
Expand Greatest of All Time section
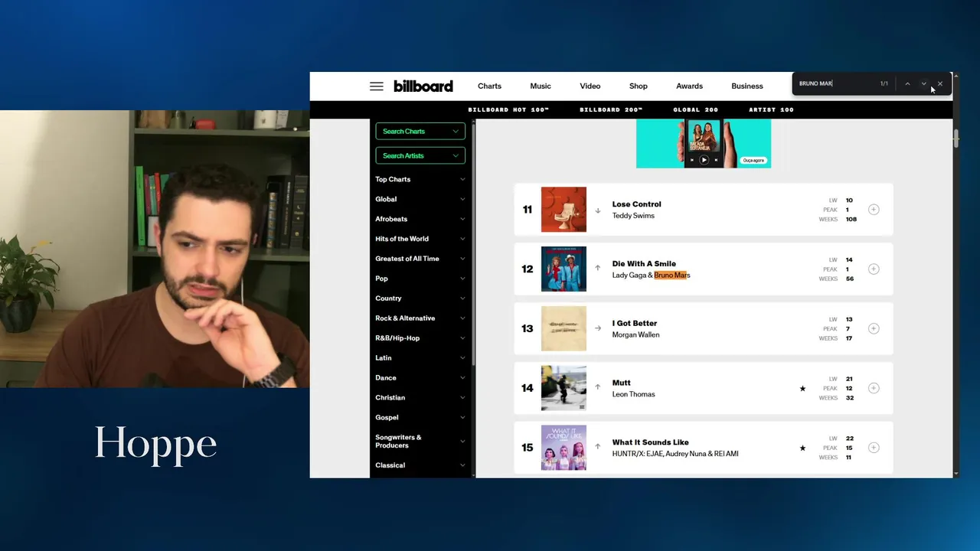click(x=420, y=259)
